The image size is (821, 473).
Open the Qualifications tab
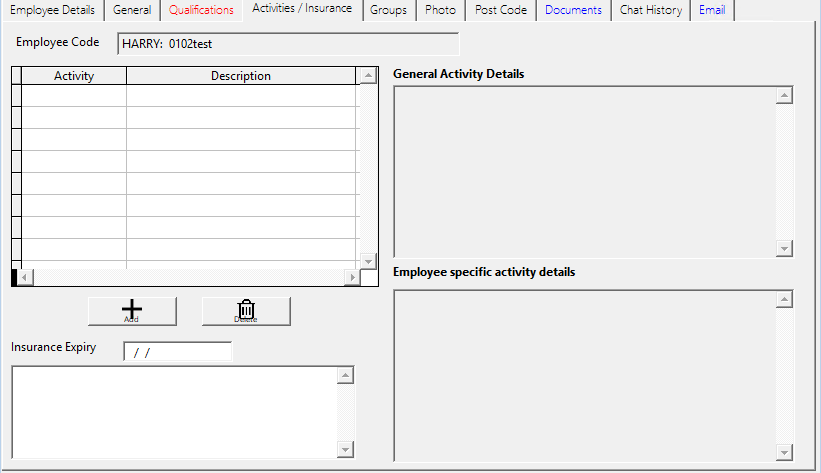[201, 10]
